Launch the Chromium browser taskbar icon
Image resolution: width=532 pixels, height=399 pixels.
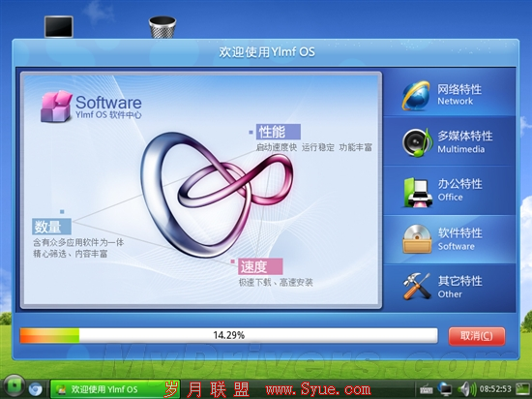(35, 388)
